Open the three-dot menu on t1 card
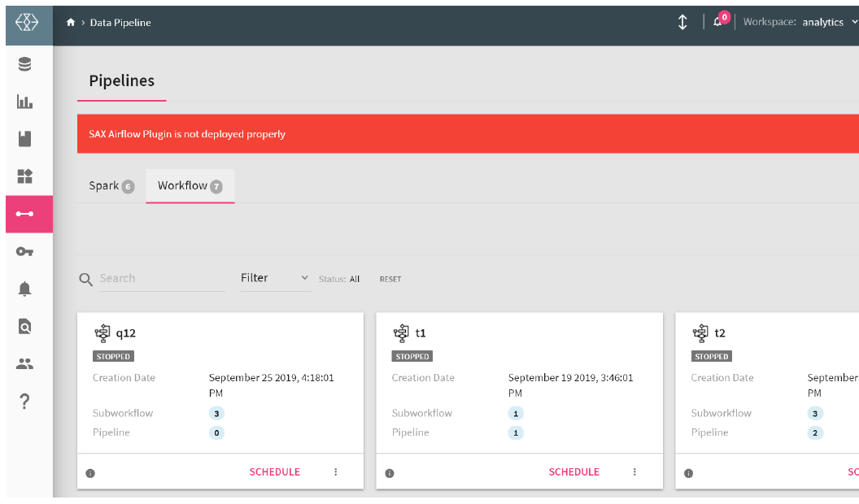 [634, 471]
